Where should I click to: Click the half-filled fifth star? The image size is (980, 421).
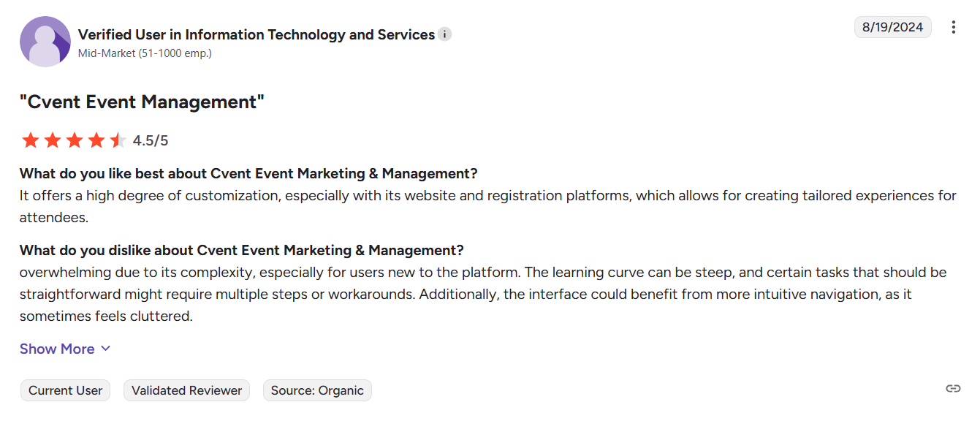(118, 140)
